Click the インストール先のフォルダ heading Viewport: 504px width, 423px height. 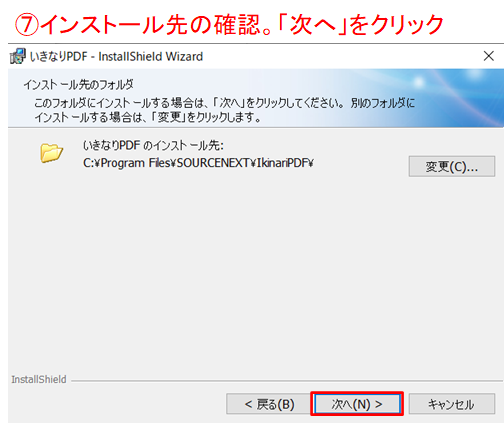[x=78, y=85]
